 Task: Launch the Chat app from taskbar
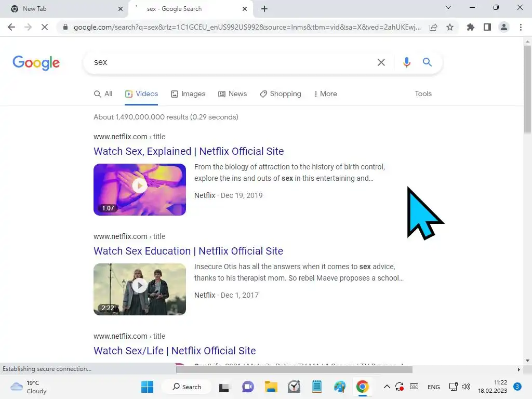coord(248,387)
